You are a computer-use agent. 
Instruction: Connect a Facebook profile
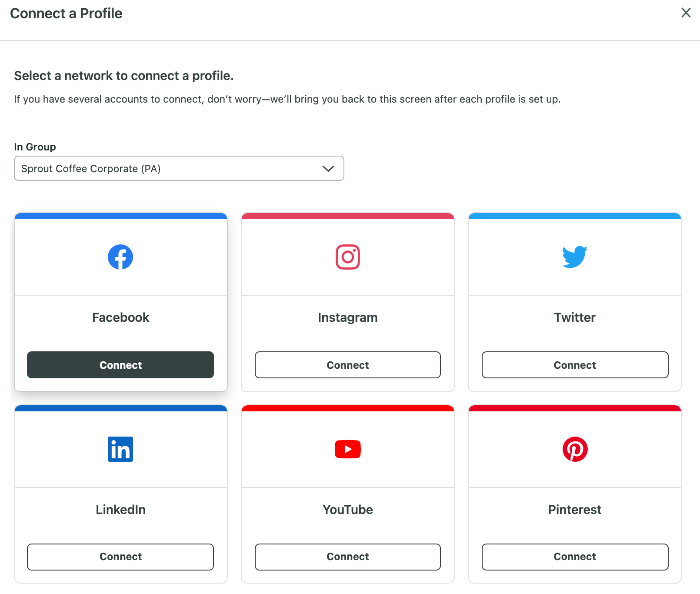(120, 365)
